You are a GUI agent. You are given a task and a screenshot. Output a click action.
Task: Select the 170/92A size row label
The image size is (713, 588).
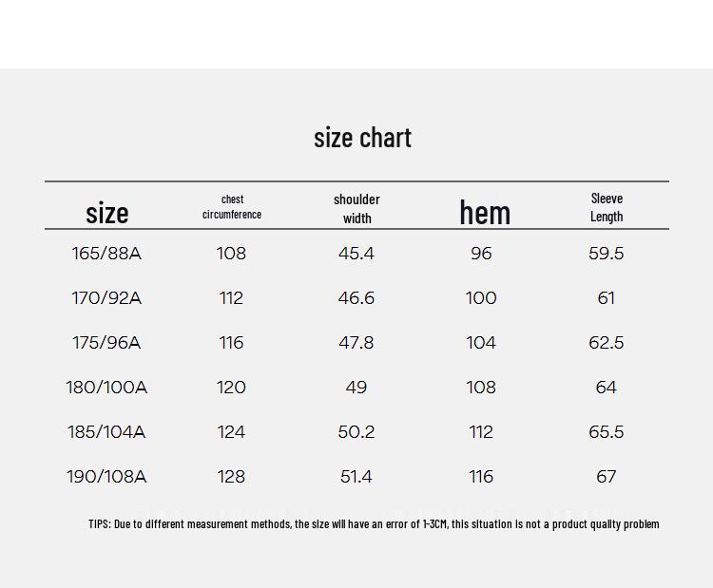point(106,298)
